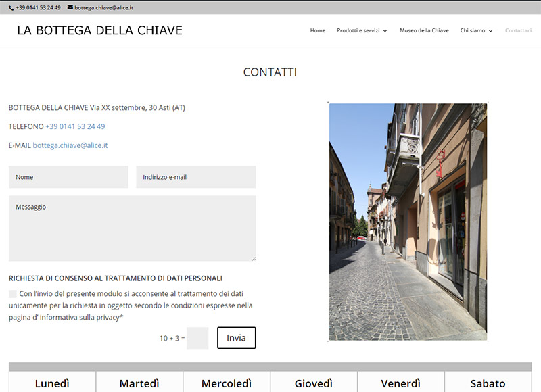Click address text Via XX settembre, 30 Asti
This screenshot has width=541, height=392.
click(137, 107)
